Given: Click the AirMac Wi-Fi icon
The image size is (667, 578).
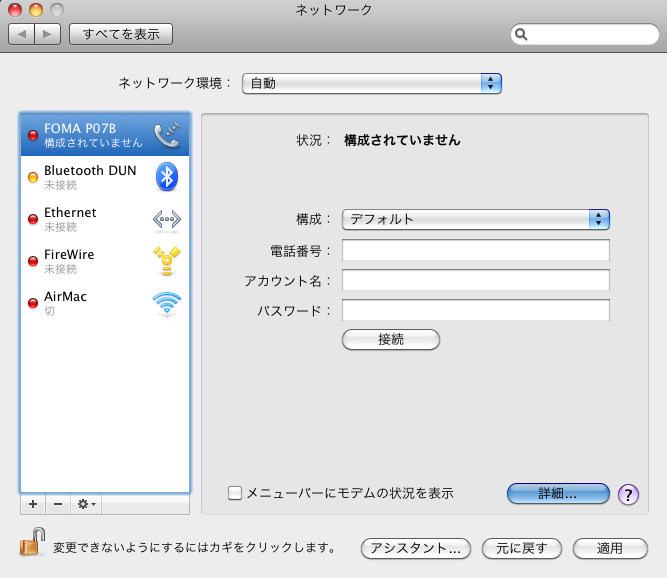Looking at the screenshot, I should [167, 303].
